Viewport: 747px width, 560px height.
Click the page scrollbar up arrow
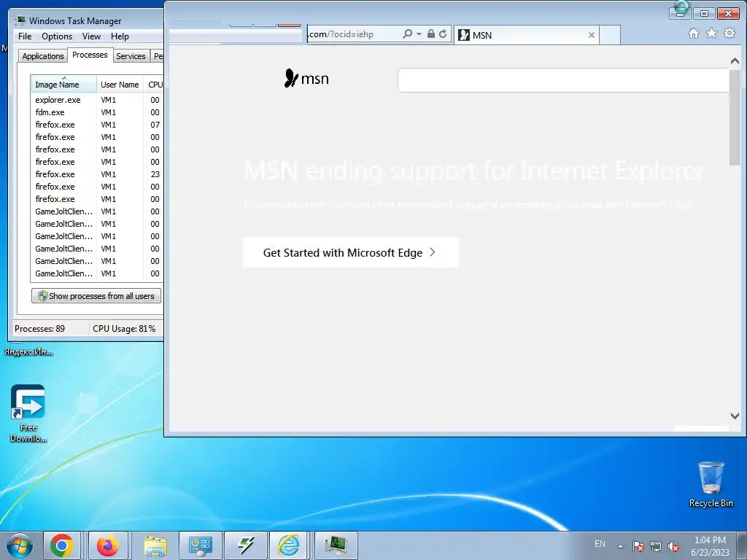coord(735,61)
